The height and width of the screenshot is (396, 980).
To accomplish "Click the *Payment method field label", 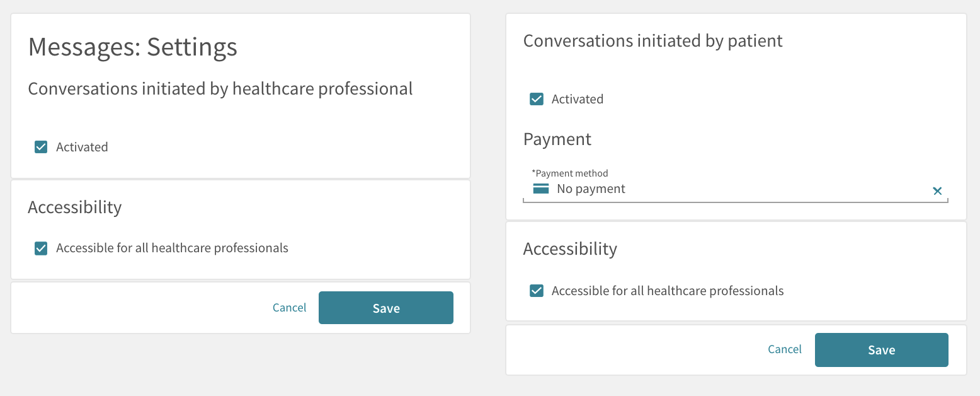I will (570, 173).
